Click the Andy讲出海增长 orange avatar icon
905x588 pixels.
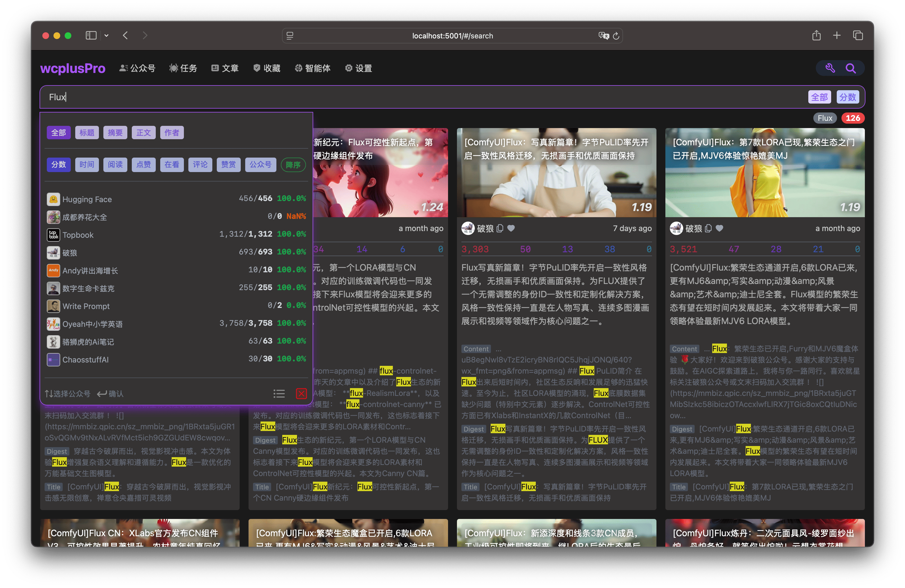[53, 270]
